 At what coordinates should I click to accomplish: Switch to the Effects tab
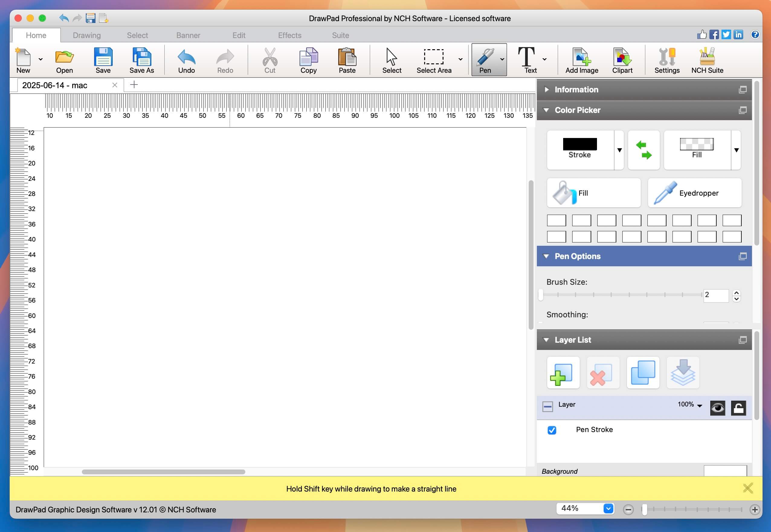(x=289, y=35)
